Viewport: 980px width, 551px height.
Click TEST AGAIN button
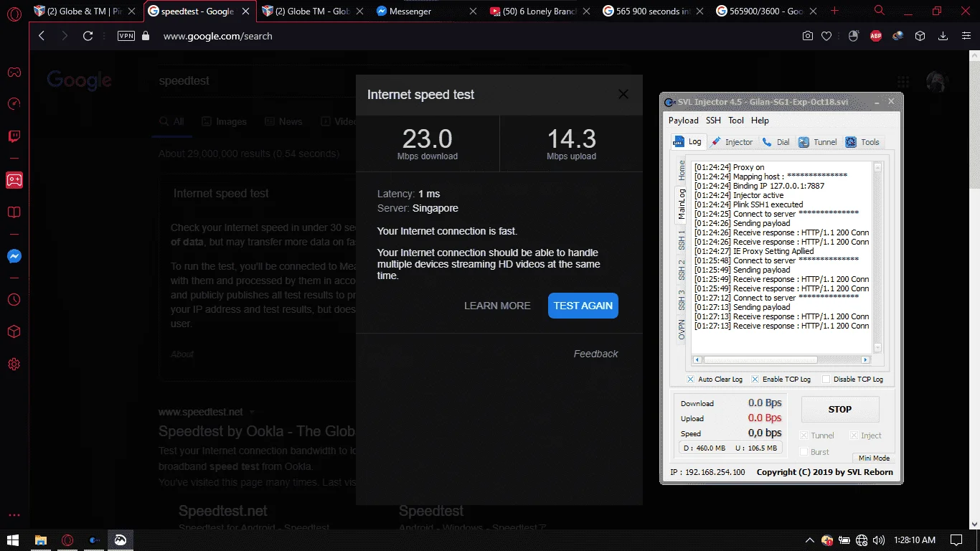coord(583,306)
